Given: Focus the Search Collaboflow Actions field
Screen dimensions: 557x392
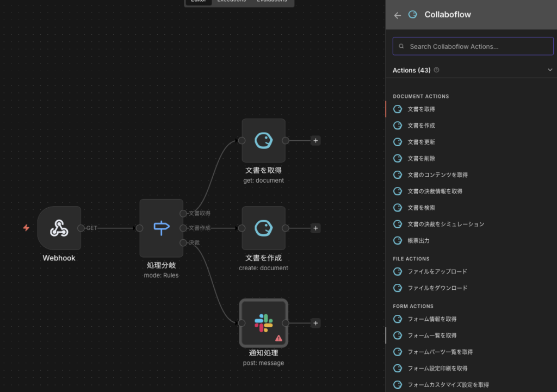Looking at the screenshot, I should pos(473,46).
